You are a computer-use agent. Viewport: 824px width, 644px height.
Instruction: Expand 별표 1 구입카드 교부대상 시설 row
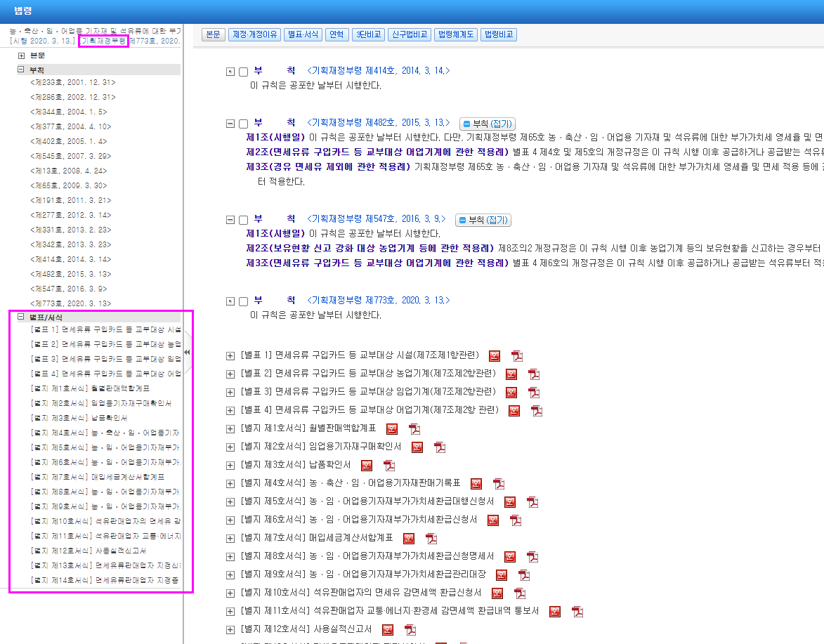[x=230, y=356]
